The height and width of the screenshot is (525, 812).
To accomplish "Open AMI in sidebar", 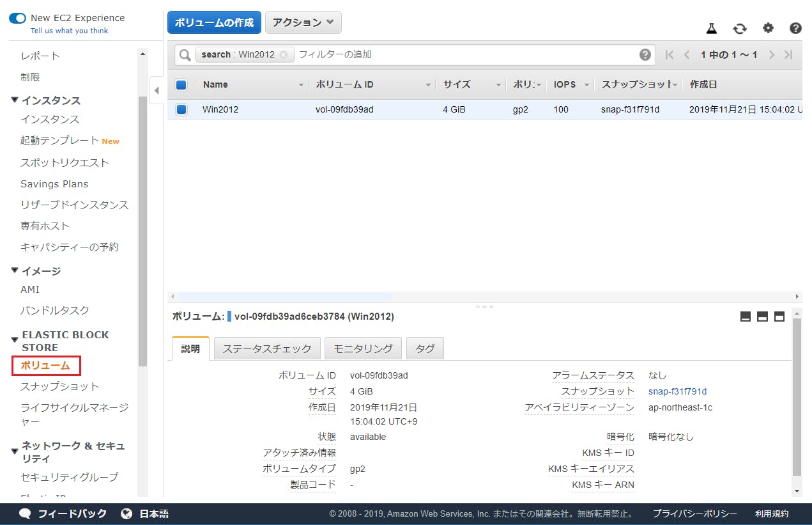I will [x=30, y=289].
